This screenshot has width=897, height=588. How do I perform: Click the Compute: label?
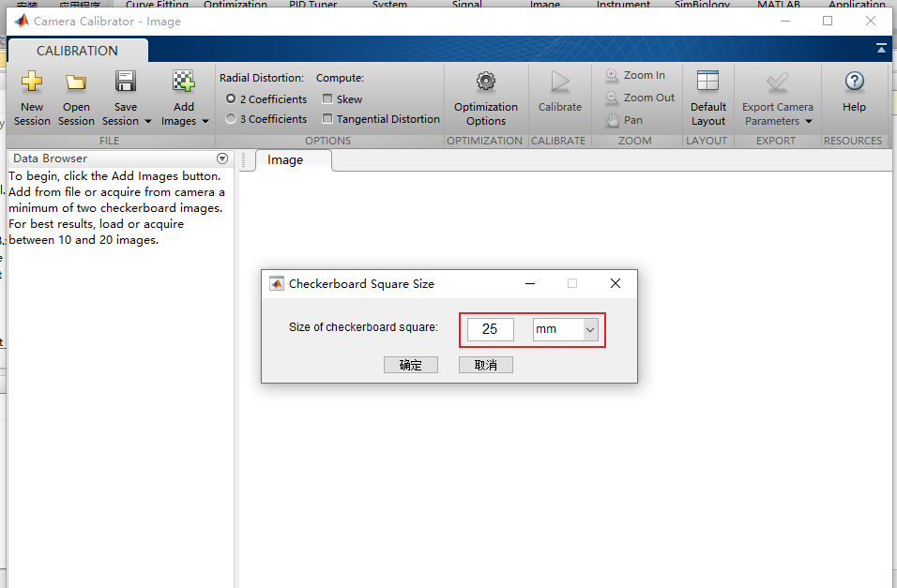click(340, 78)
